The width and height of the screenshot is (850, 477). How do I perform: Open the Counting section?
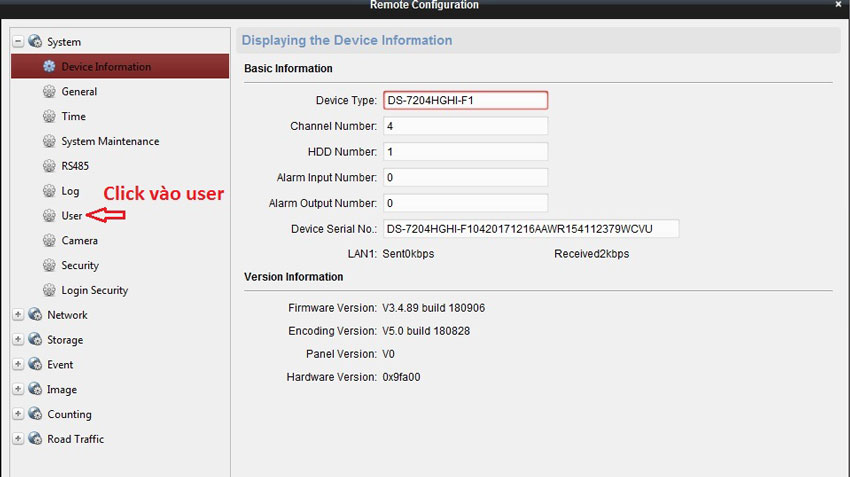tap(69, 414)
